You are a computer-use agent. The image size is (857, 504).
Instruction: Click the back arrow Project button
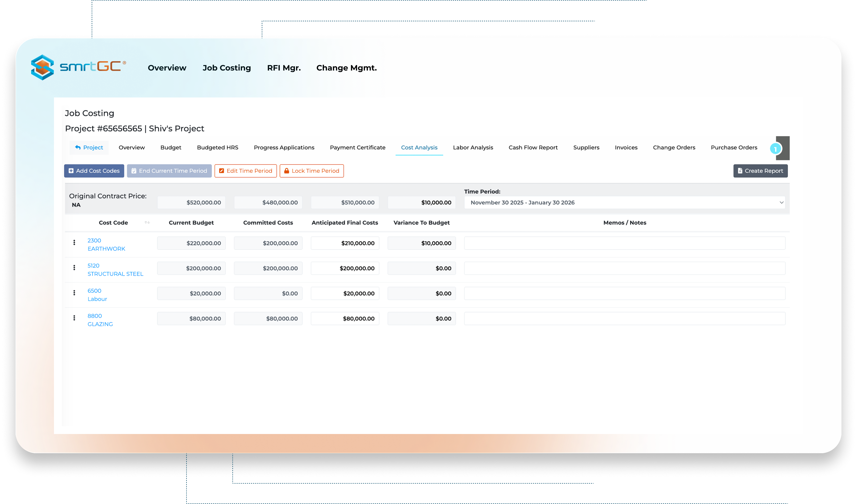tap(89, 148)
